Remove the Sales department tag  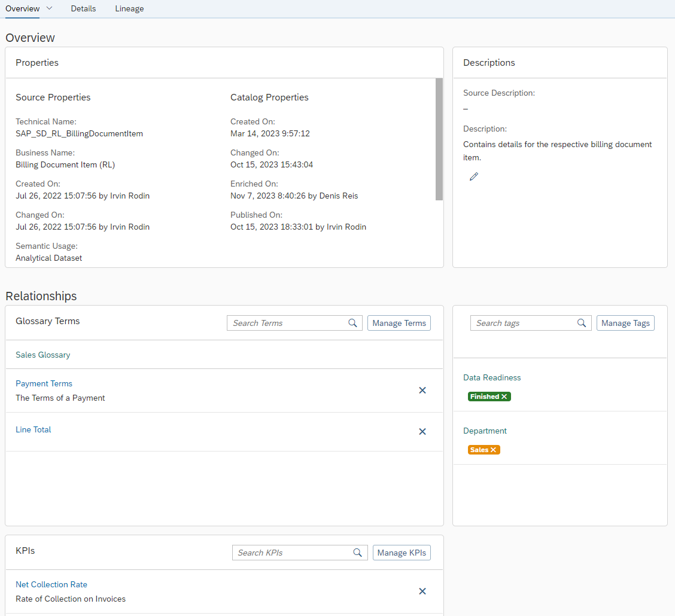[493, 449]
